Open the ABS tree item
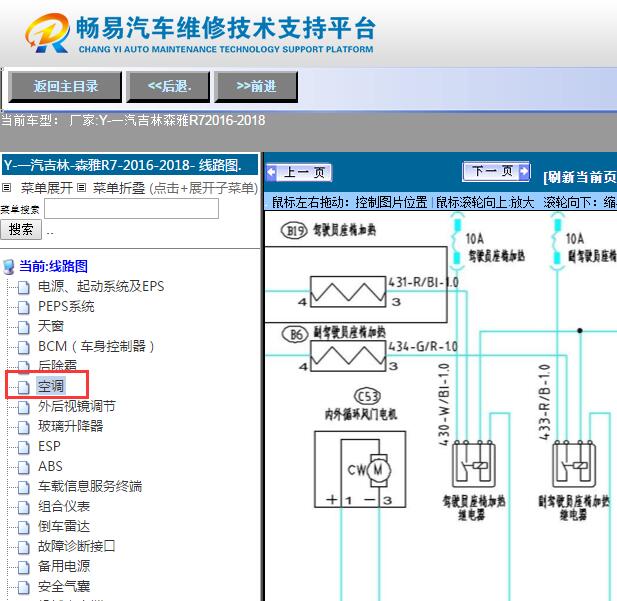 click(x=50, y=466)
